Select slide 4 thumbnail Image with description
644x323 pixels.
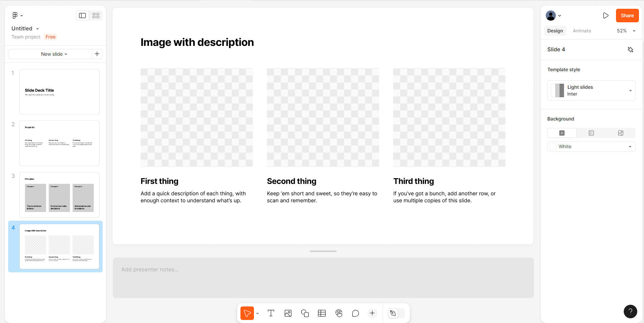[59, 246]
